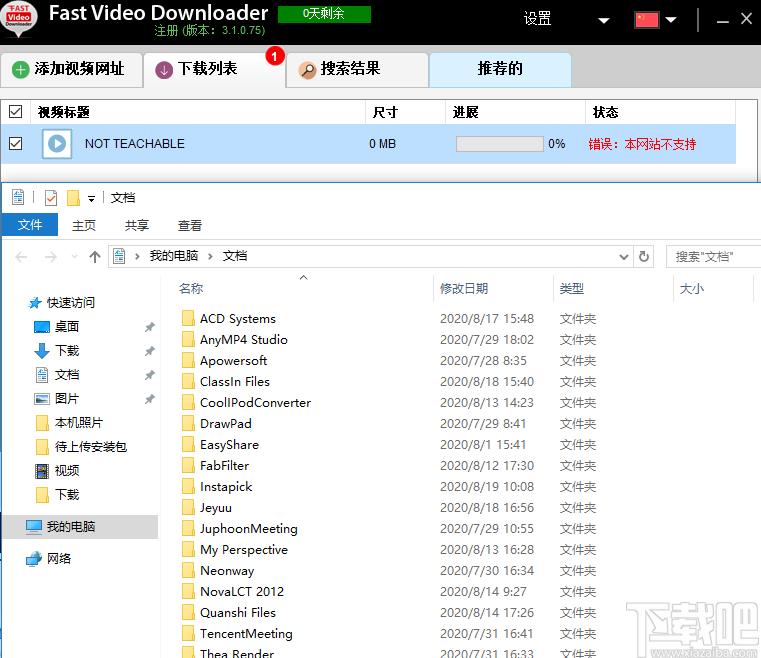This screenshot has width=761, height=658.
Task: Click the AnyMP4 Studio folder icon
Action: 188,339
